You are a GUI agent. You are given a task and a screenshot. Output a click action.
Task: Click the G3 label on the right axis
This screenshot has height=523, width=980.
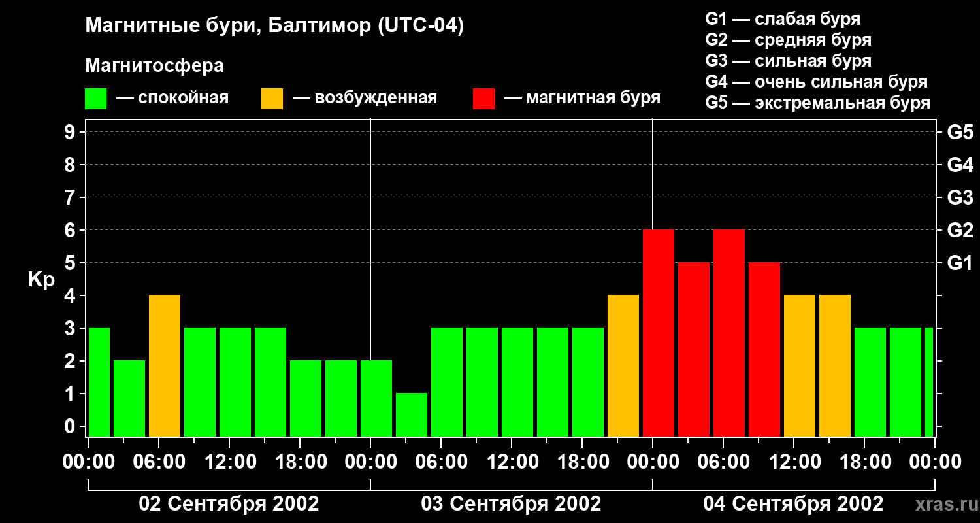click(960, 197)
